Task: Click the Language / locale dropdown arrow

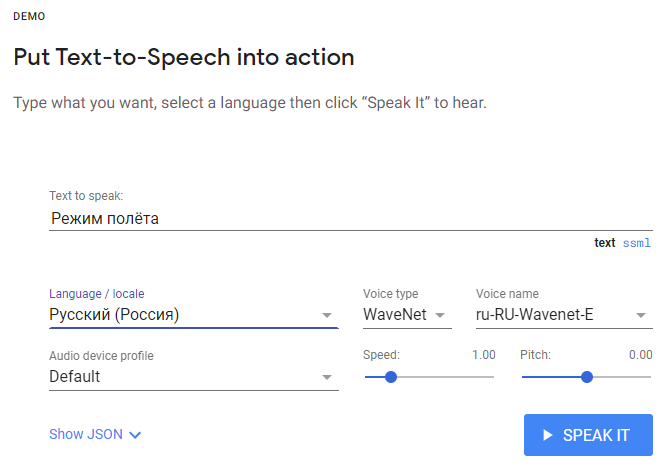Action: click(326, 316)
